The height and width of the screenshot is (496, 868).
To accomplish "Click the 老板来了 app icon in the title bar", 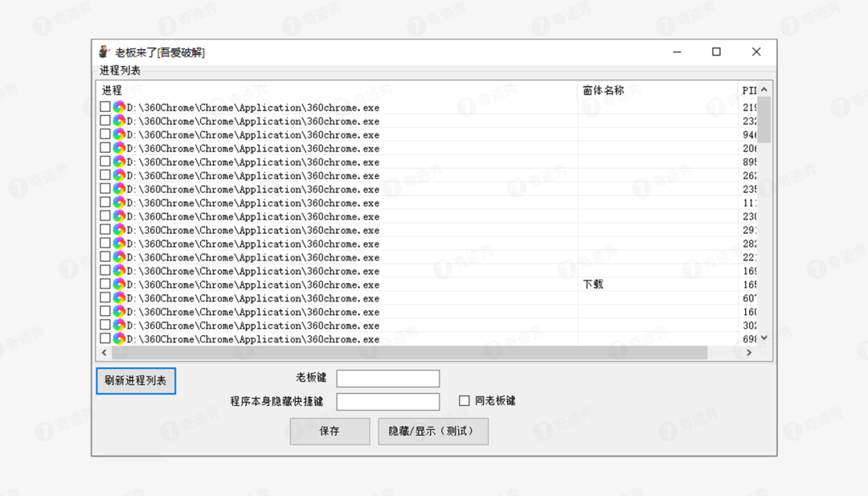I will 104,52.
